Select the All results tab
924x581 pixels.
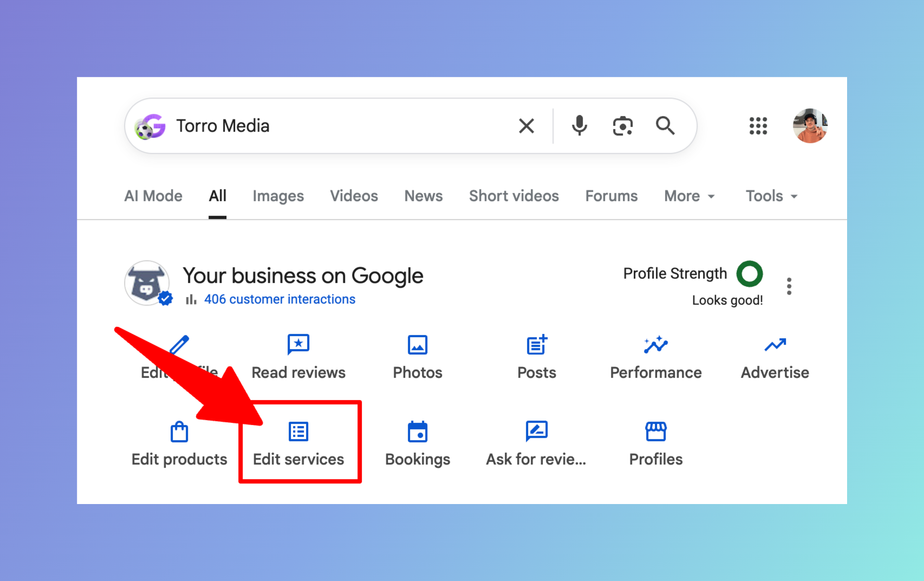click(218, 196)
